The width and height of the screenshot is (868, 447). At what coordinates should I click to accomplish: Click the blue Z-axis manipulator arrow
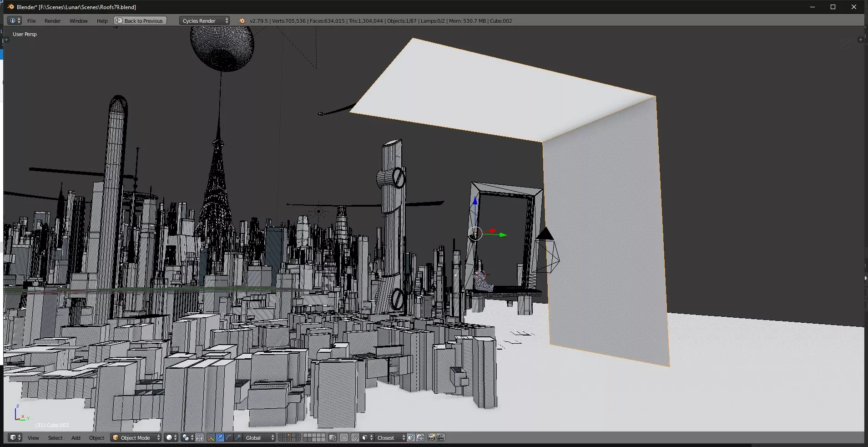click(x=475, y=201)
